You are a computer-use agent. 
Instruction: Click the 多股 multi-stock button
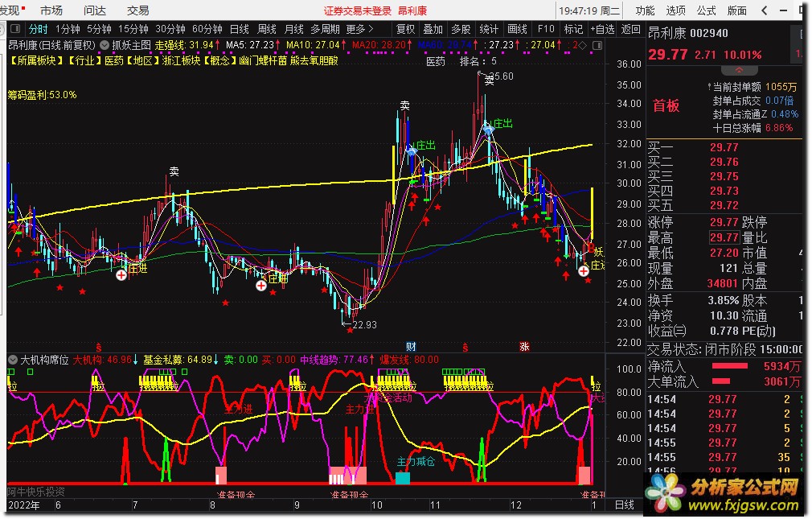tap(461, 29)
